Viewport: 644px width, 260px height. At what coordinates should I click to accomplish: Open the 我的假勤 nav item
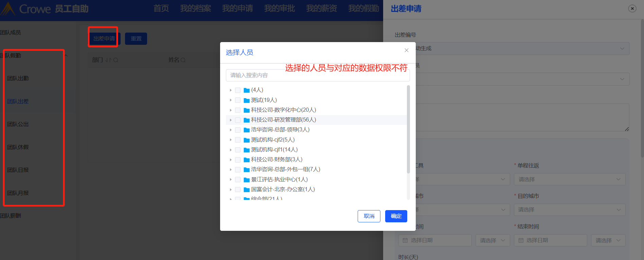[x=364, y=8]
